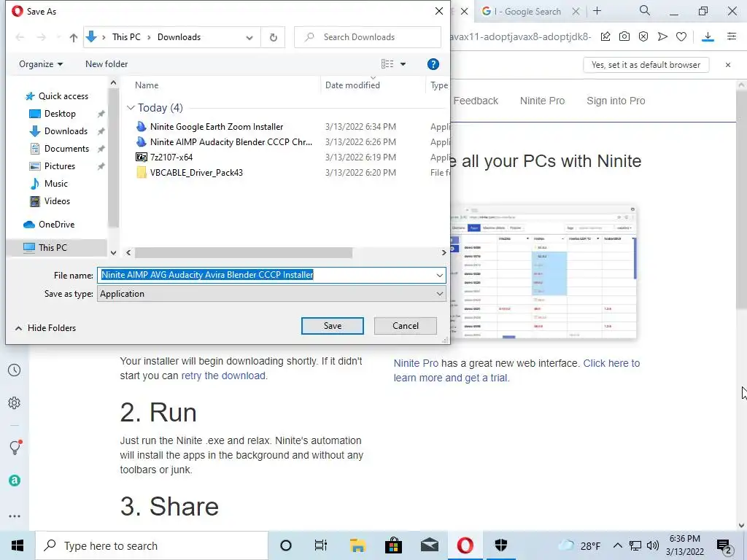Take a snapshot with Opera camera icon
Screen dimensions: 747x560
point(624,36)
